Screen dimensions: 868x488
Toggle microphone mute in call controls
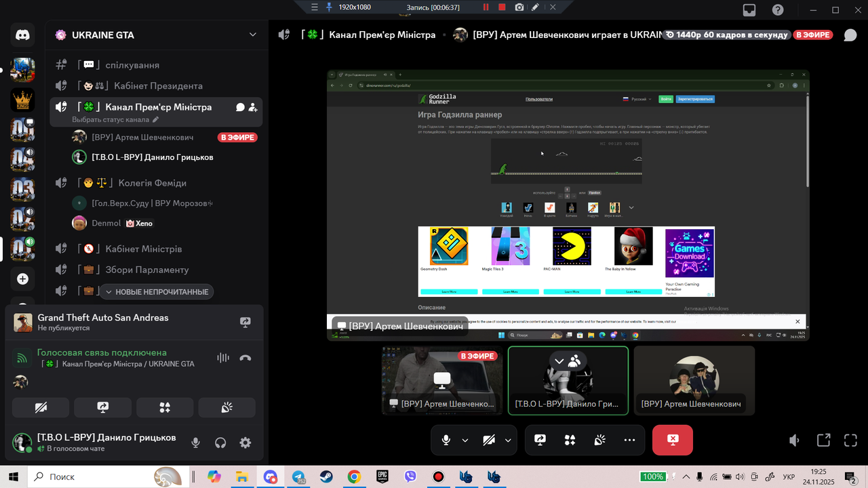tap(446, 440)
